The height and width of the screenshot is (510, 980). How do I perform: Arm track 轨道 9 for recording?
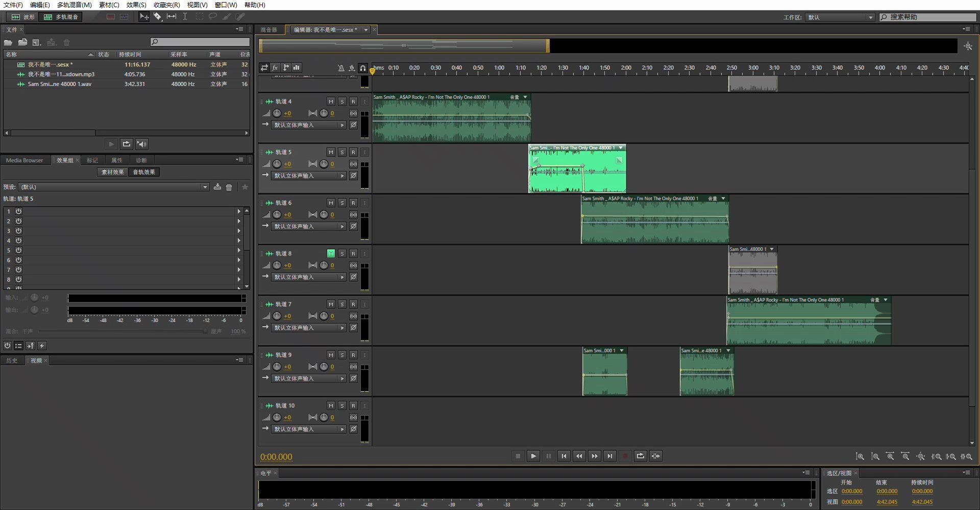[353, 355]
